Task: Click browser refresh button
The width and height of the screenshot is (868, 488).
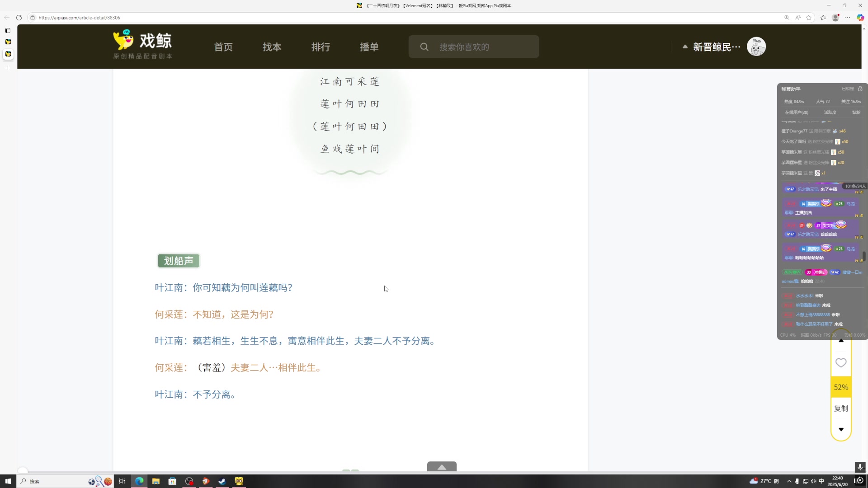Action: click(x=19, y=18)
